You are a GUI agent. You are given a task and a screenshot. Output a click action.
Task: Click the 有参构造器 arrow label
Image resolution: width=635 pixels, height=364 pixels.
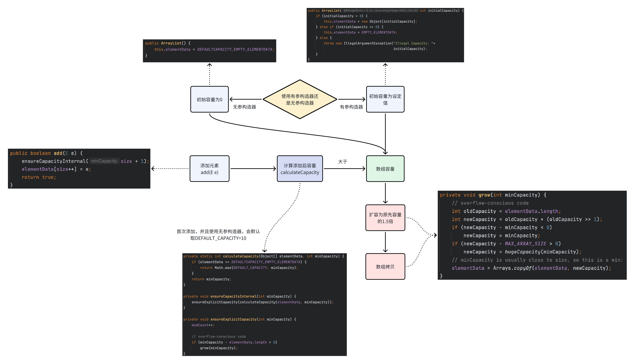(x=351, y=107)
